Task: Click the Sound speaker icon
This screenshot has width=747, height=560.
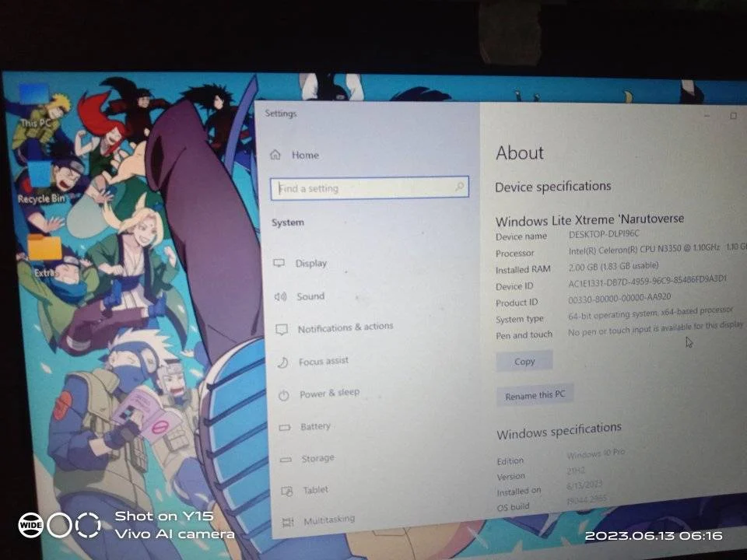Action: point(280,296)
